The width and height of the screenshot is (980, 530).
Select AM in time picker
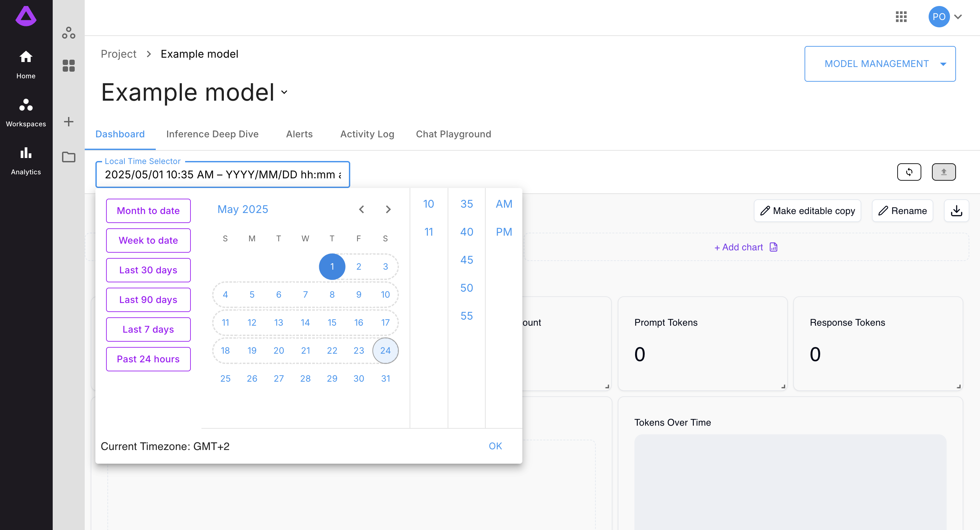coord(504,204)
